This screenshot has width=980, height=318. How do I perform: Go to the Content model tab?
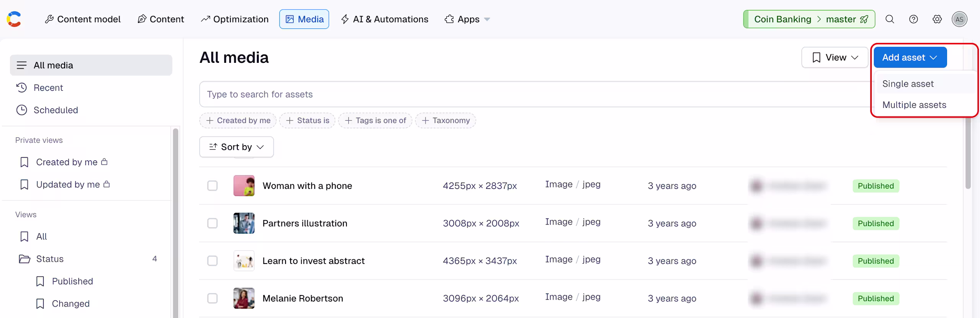pos(83,19)
